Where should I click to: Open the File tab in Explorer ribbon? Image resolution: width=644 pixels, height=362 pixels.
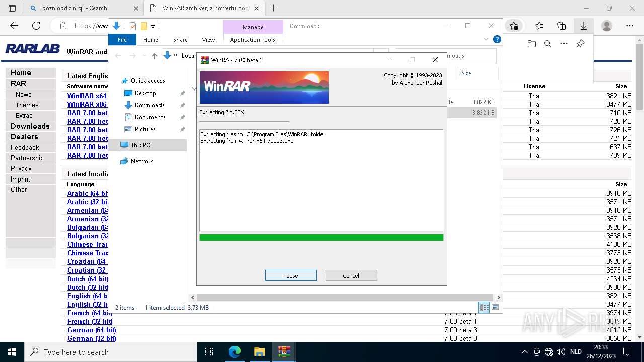point(122,40)
